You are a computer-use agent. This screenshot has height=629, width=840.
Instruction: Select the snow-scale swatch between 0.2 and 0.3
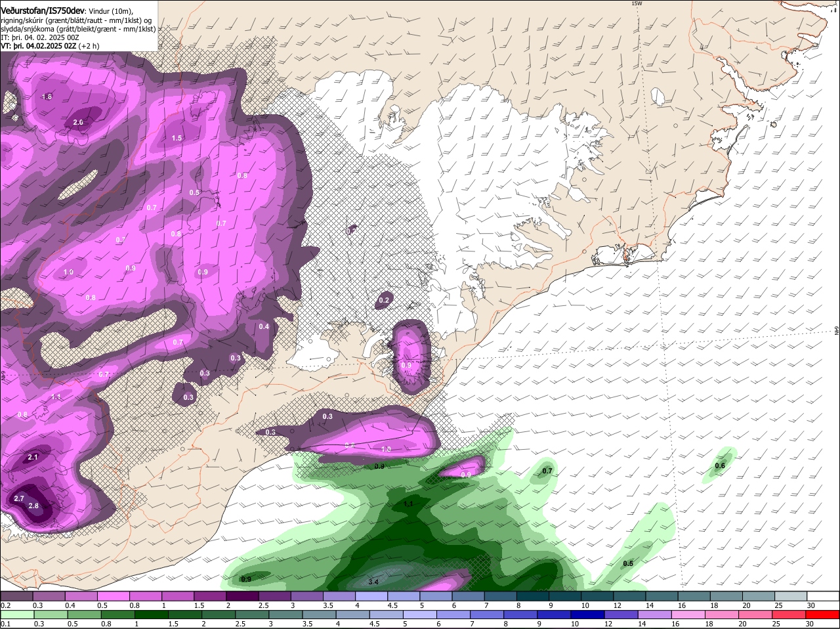[16, 596]
